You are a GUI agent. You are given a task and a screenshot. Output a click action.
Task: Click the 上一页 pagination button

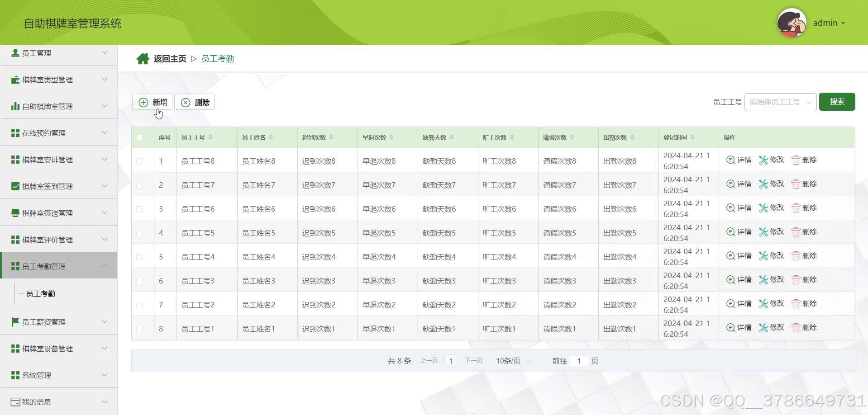click(429, 361)
